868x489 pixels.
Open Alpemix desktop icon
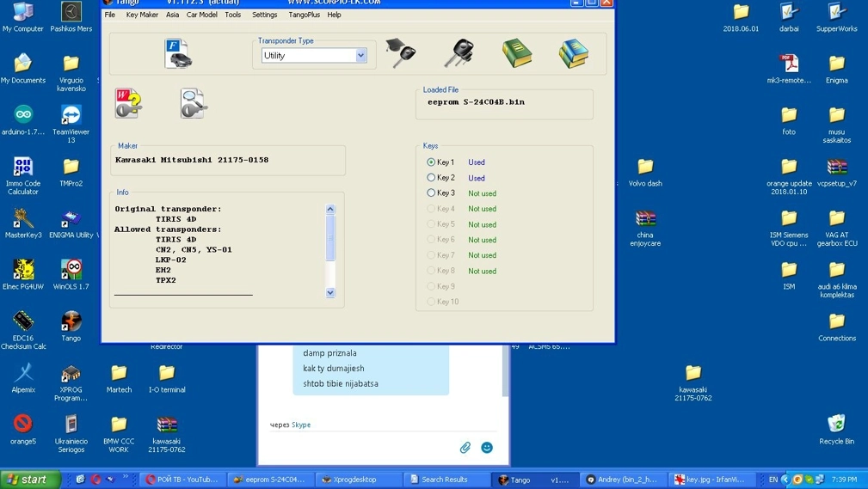[x=22, y=378]
